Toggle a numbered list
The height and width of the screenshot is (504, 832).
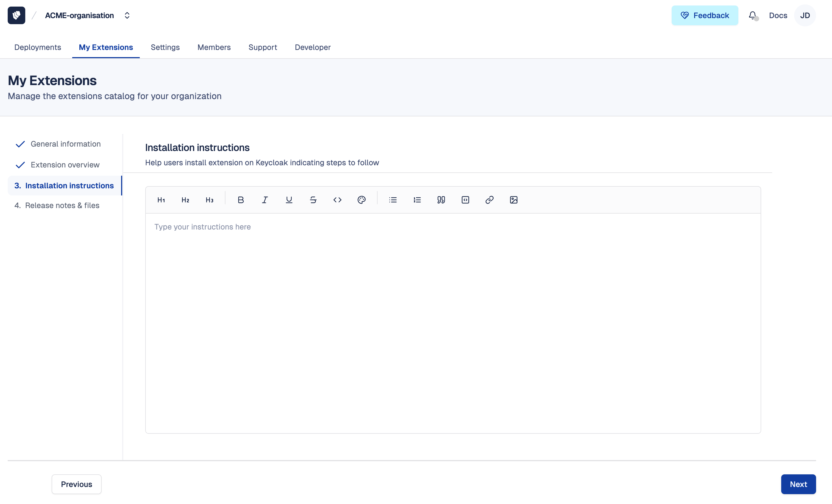417,200
